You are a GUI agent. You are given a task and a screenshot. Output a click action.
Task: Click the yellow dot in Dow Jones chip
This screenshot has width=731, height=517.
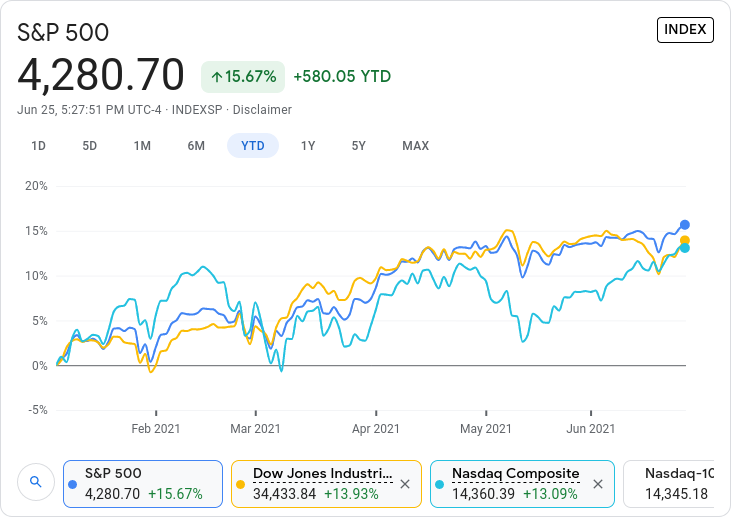pos(241,485)
